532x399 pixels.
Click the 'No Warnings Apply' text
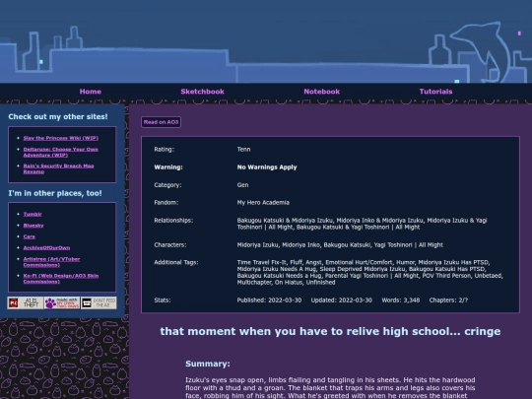267,167
